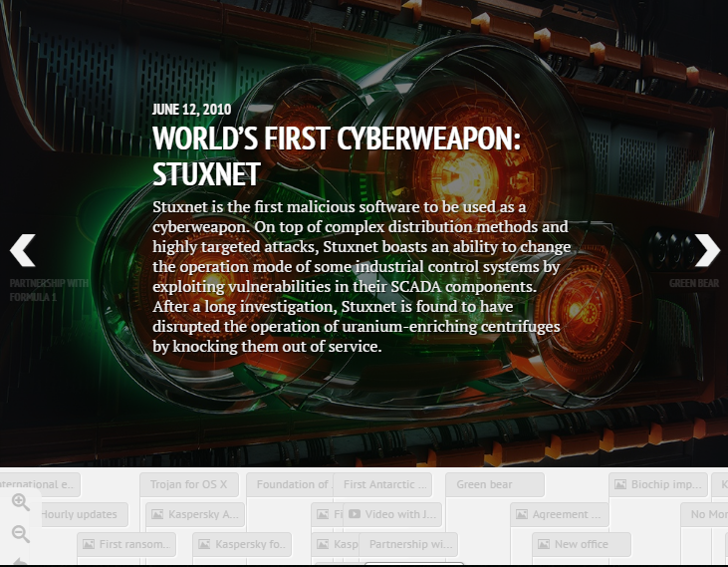Click image icon in 'Biochip imp...' marker

point(620,484)
